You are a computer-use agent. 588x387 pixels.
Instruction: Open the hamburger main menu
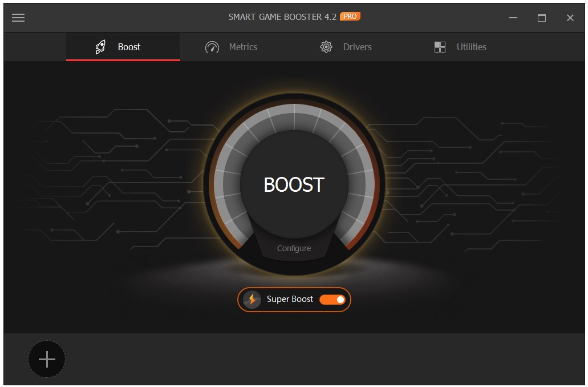18,18
